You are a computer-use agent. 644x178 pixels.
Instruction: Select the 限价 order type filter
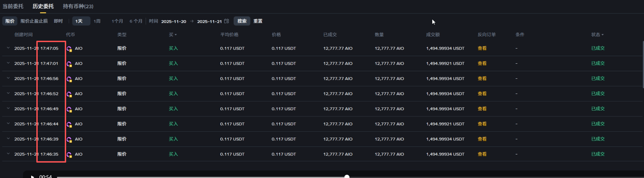(10, 21)
